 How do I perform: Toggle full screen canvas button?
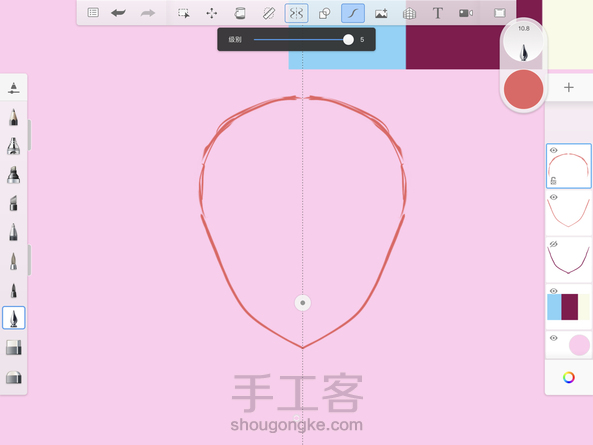[x=500, y=13]
